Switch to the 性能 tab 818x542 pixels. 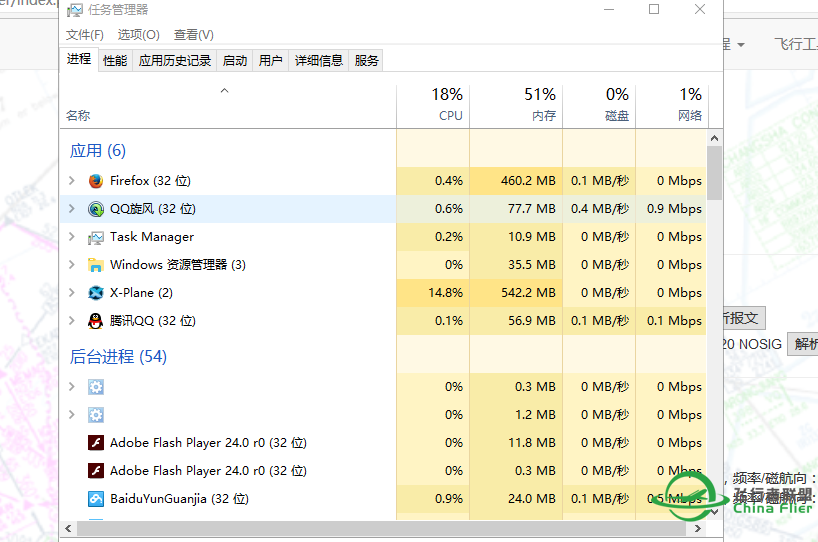[x=115, y=60]
